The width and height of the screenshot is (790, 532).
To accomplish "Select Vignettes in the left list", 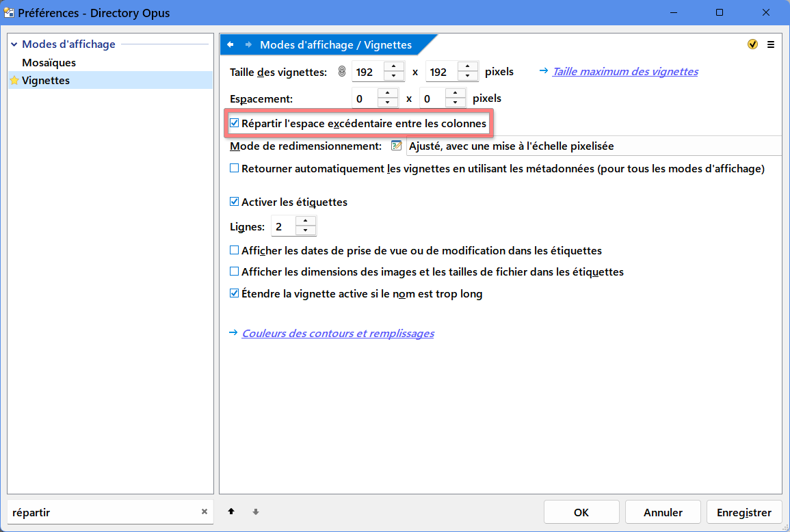I will pyautogui.click(x=110, y=81).
